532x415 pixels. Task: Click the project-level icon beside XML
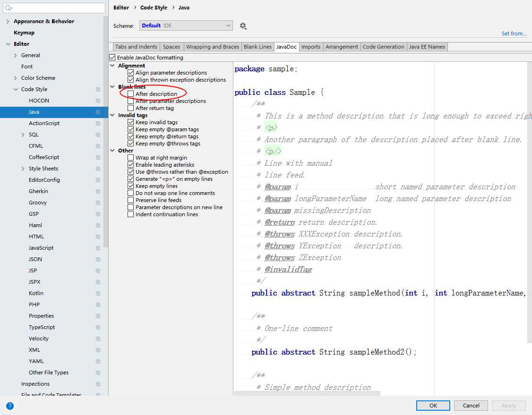[x=98, y=350]
